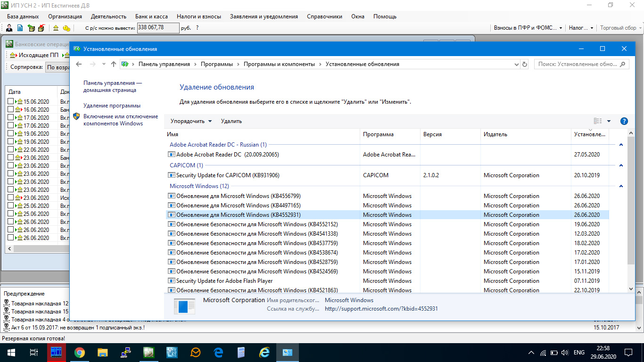Open Удаление программы link
Viewport: 644px width, 362px height.
click(112, 106)
